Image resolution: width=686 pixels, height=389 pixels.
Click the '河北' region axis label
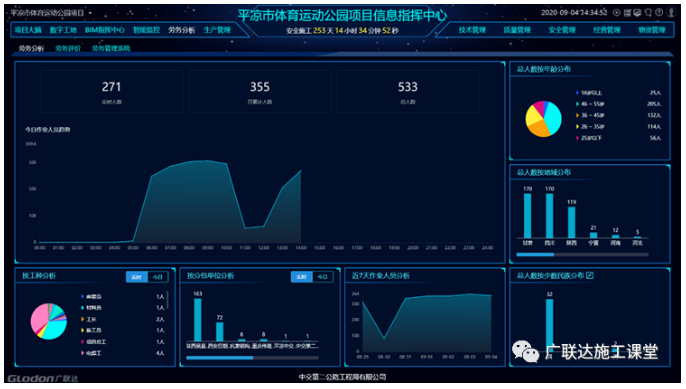tap(637, 243)
